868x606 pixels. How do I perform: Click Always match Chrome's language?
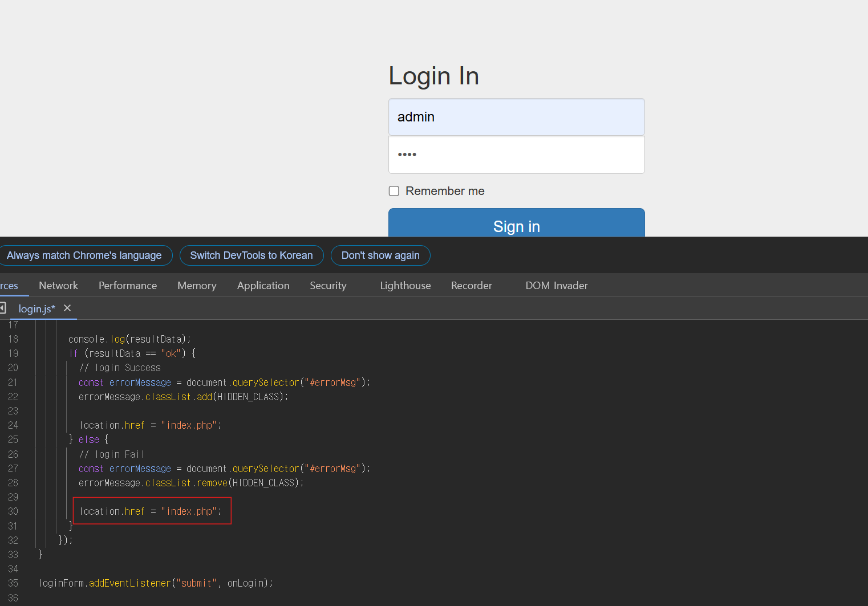coord(85,255)
